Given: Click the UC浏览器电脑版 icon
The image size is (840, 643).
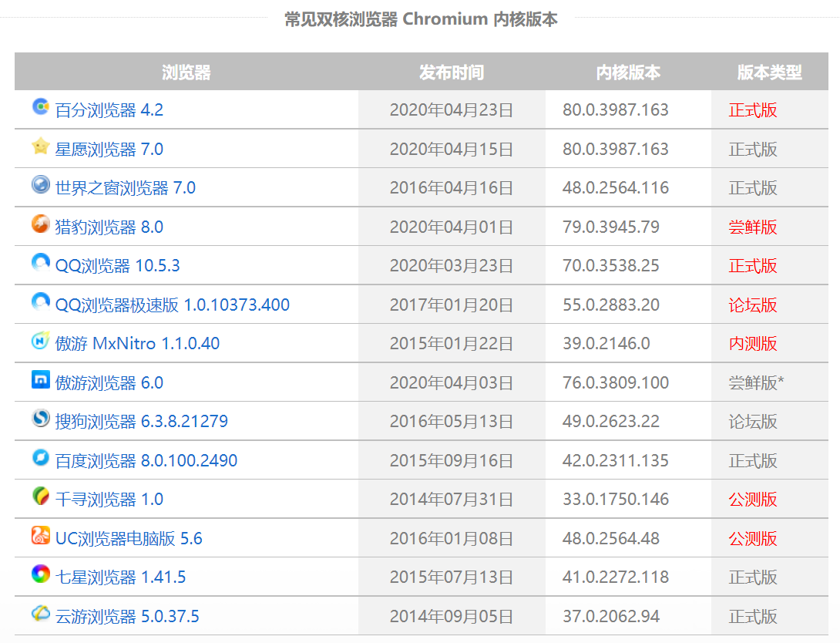Looking at the screenshot, I should coord(41,536).
